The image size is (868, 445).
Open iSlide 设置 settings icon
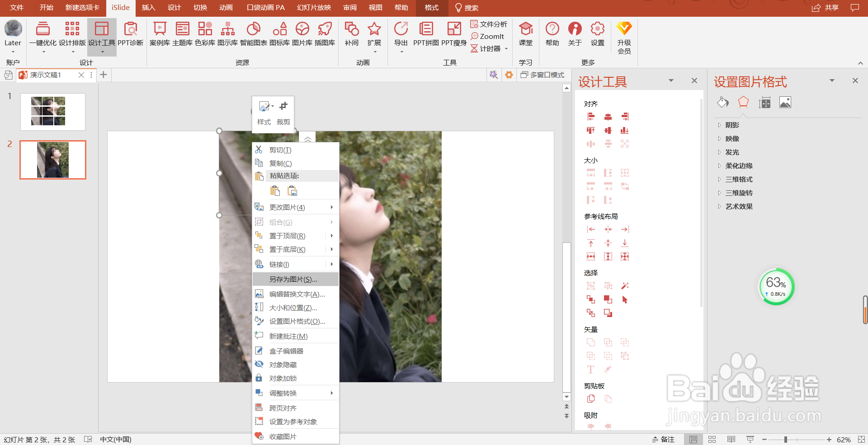point(597,34)
